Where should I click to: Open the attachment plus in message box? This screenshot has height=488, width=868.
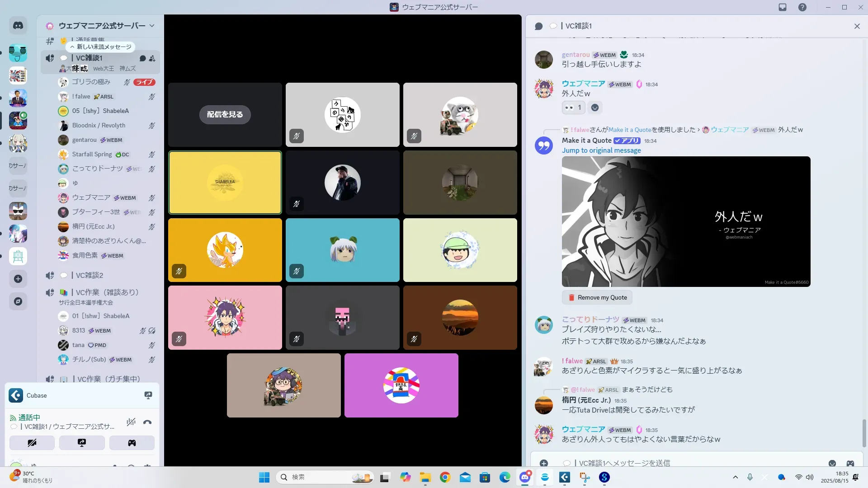[544, 463]
